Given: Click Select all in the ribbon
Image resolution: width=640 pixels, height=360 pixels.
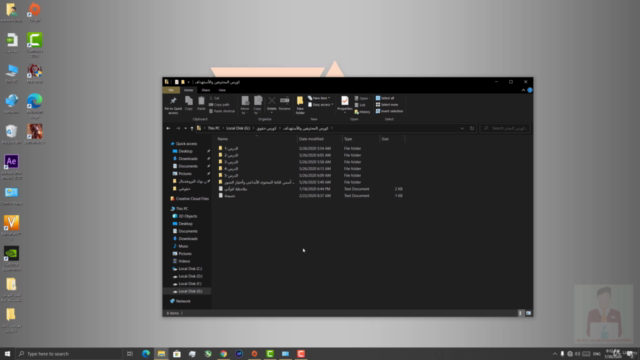Looking at the screenshot, I should 385,98.
